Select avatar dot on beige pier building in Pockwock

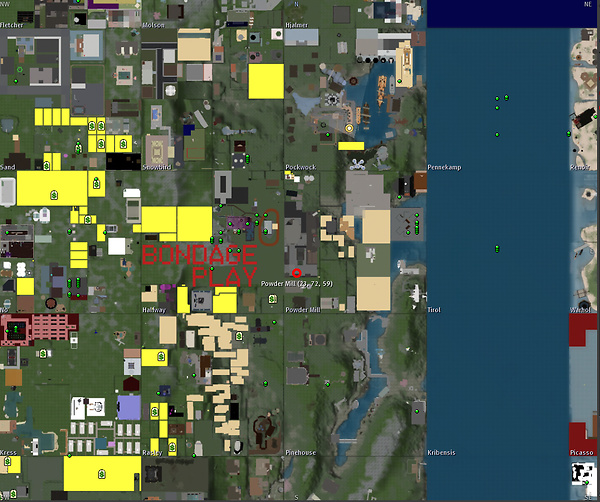pyautogui.click(x=399, y=81)
